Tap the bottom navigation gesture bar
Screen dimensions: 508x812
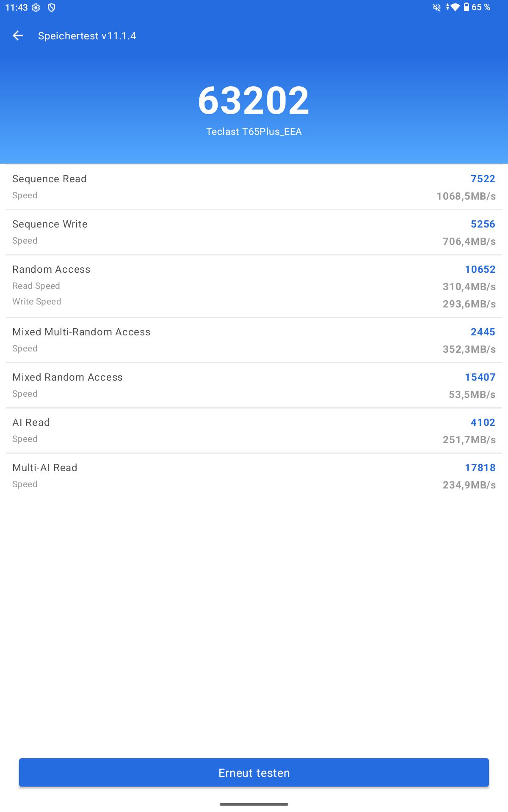pos(254,804)
